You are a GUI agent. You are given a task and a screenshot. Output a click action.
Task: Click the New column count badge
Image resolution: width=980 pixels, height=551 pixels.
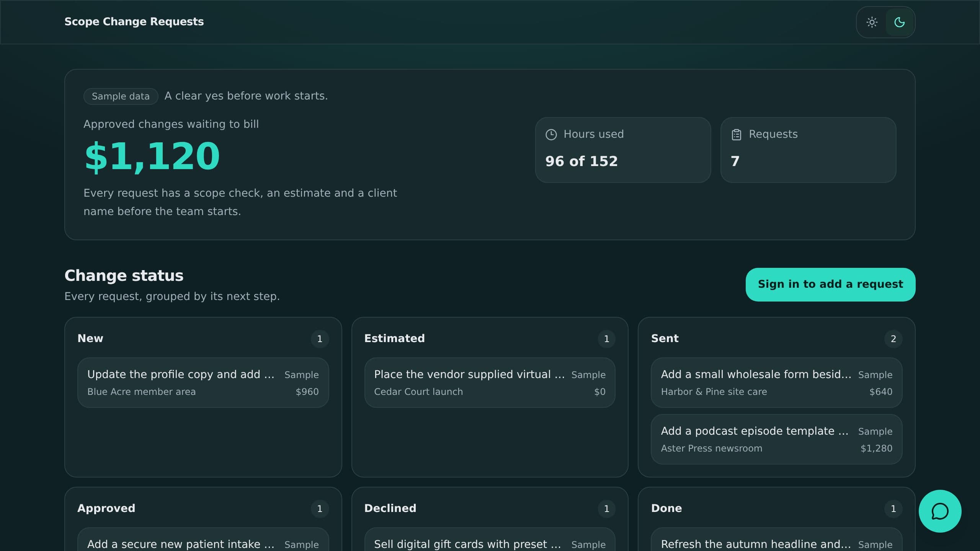(320, 339)
